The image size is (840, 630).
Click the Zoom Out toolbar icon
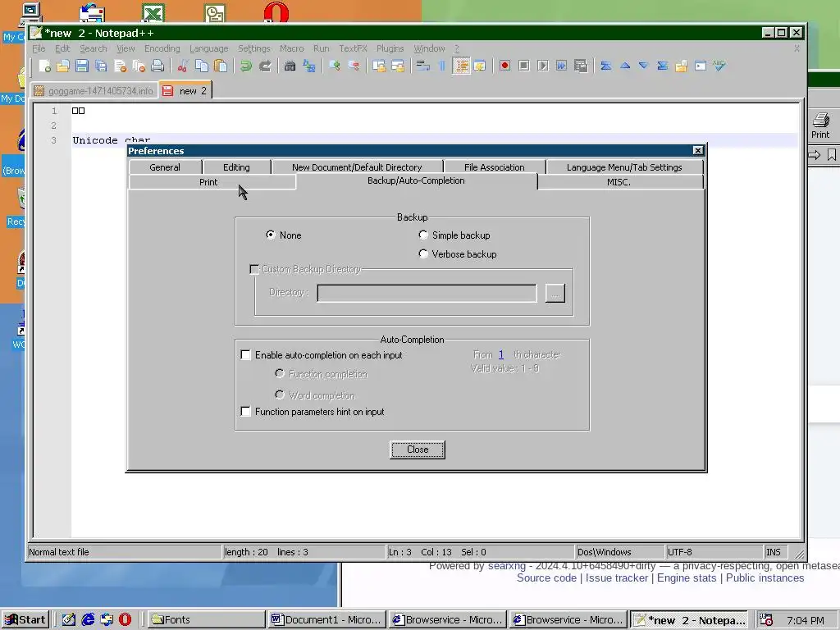(x=354, y=66)
